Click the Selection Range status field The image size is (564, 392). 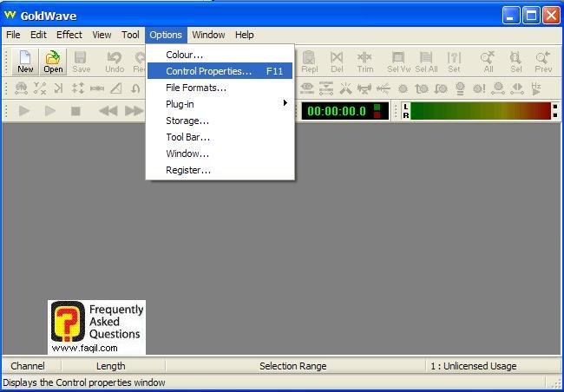[295, 366]
